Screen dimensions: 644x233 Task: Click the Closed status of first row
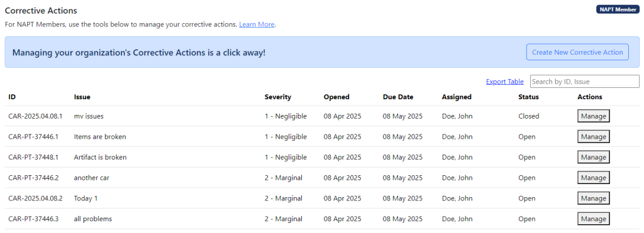pyautogui.click(x=528, y=116)
